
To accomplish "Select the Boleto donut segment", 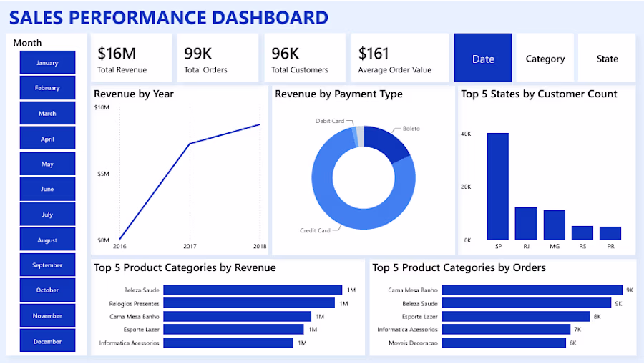I will coord(388,144).
